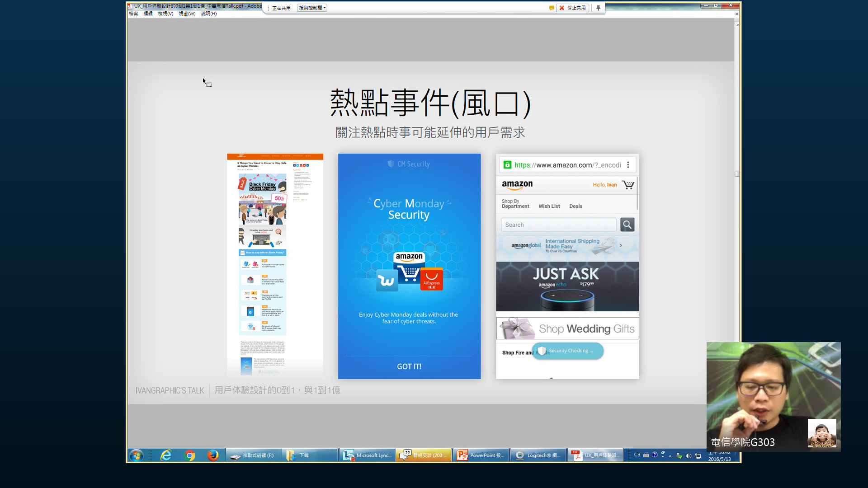Launch Internet Explorer from the taskbar
Viewport: 868px width, 488px height.
point(166,455)
